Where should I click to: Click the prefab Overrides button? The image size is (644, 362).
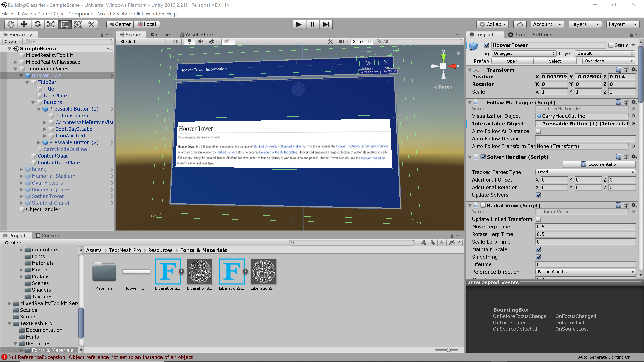coord(608,61)
